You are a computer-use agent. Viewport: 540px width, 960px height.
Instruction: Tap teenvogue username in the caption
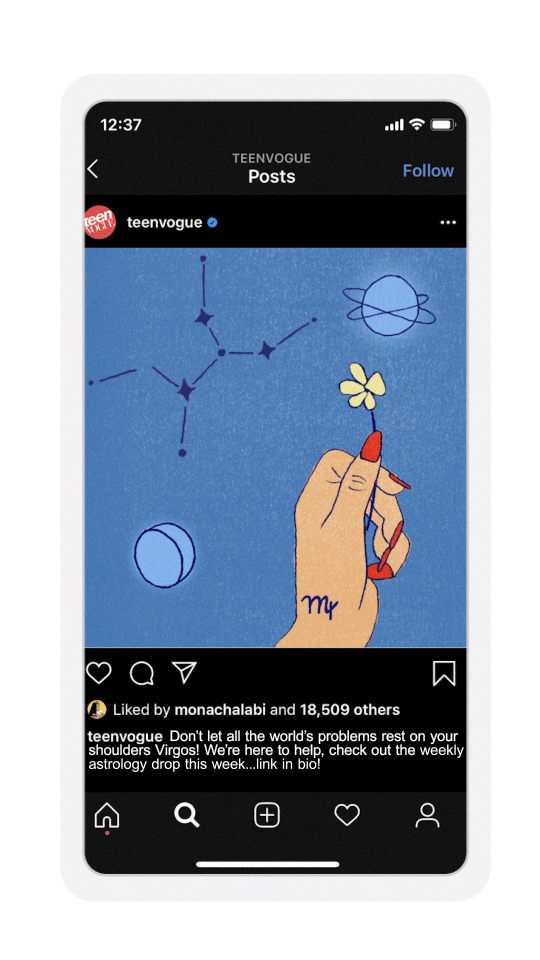(126, 736)
